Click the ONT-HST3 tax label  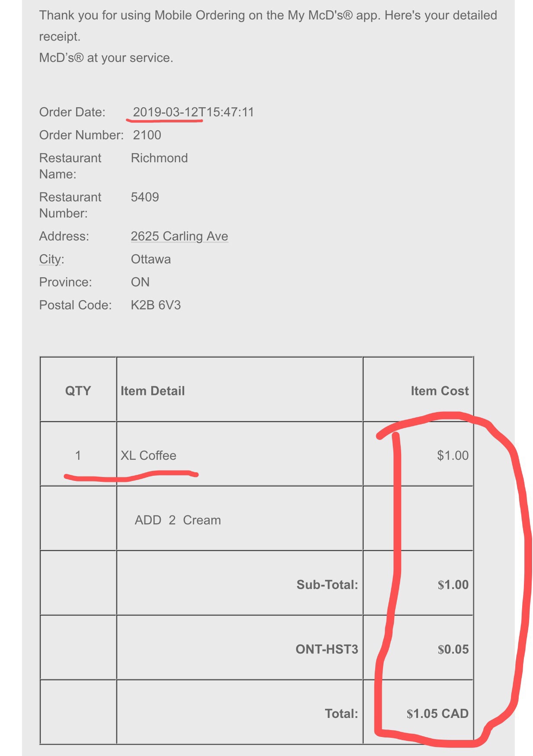(x=327, y=649)
